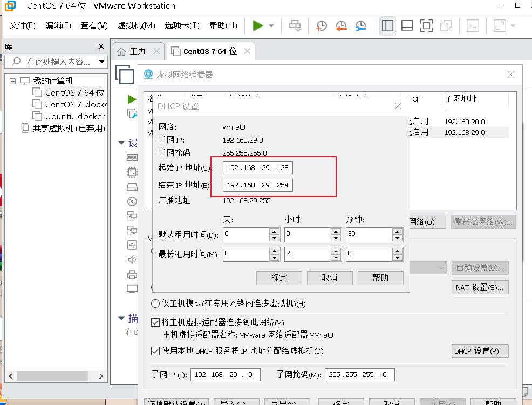Toggle use local DHCP service checkbox
This screenshot has width=532, height=405.
pyautogui.click(x=155, y=350)
